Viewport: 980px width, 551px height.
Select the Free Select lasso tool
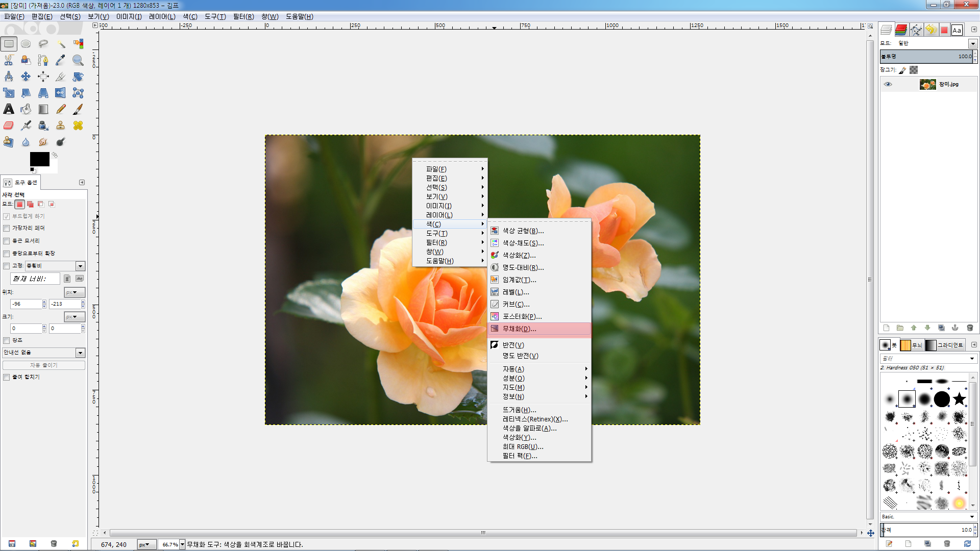[43, 44]
